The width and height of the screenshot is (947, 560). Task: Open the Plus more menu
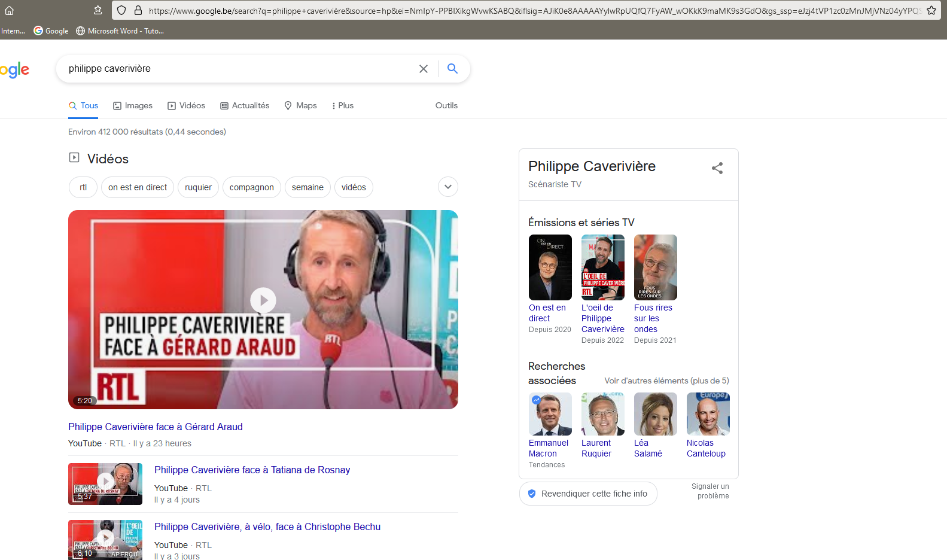(x=343, y=105)
